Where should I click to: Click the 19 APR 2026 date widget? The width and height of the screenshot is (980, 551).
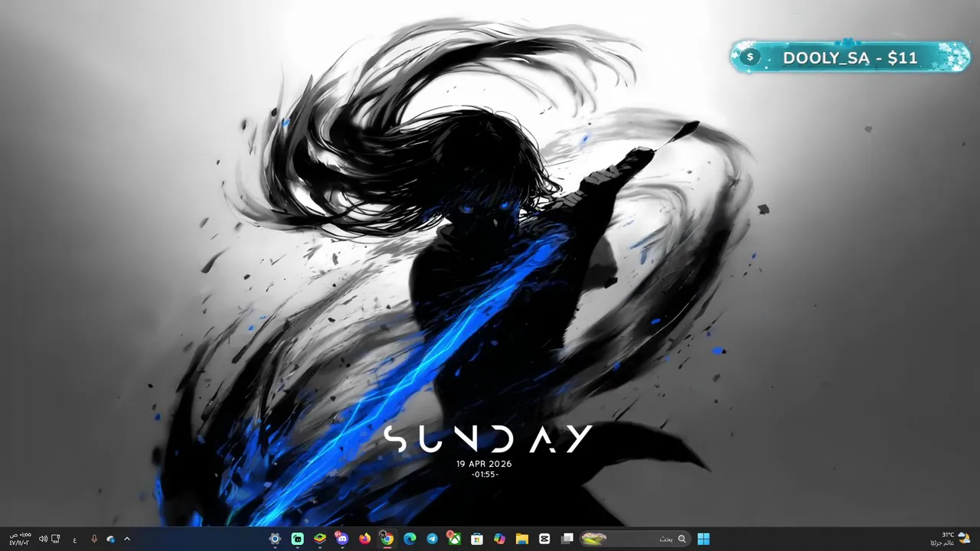(x=484, y=464)
